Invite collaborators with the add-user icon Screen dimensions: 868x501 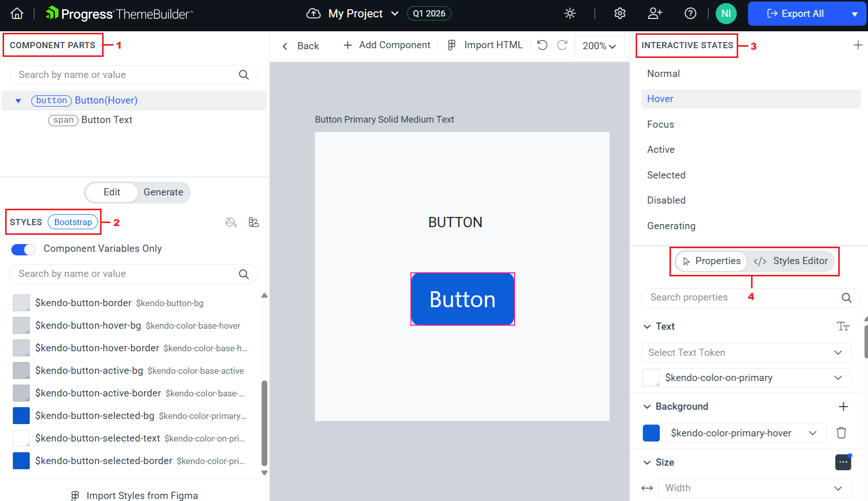(655, 13)
